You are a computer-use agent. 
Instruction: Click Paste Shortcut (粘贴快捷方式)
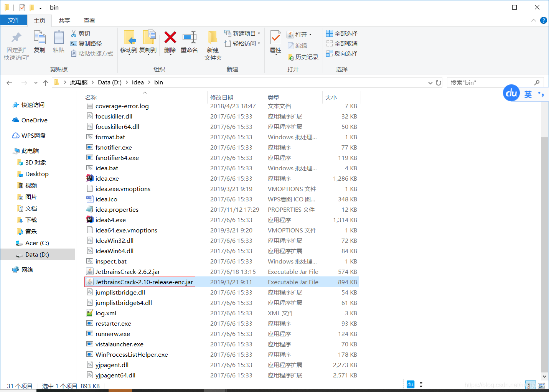(x=92, y=54)
